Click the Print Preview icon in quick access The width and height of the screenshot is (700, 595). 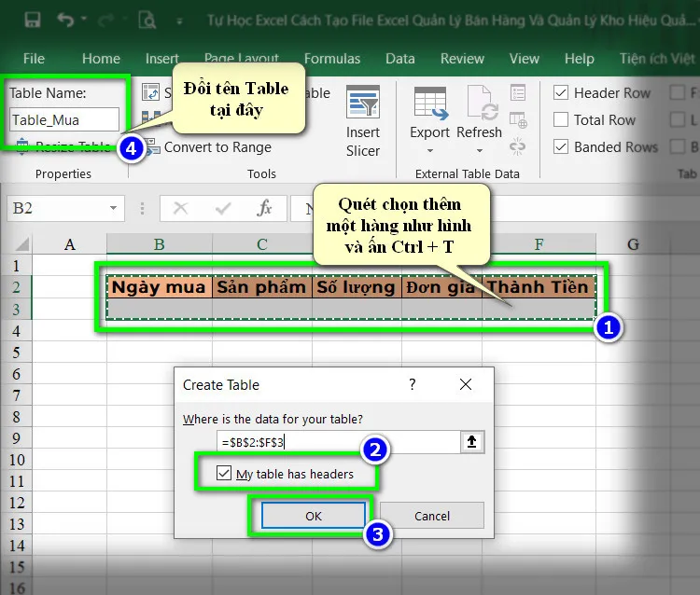[x=147, y=19]
